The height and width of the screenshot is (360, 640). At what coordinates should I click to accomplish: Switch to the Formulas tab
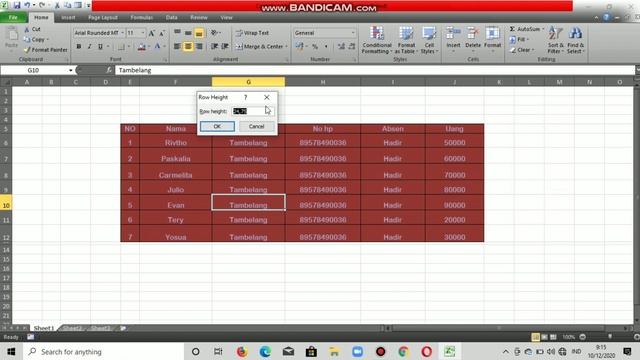coord(142,18)
